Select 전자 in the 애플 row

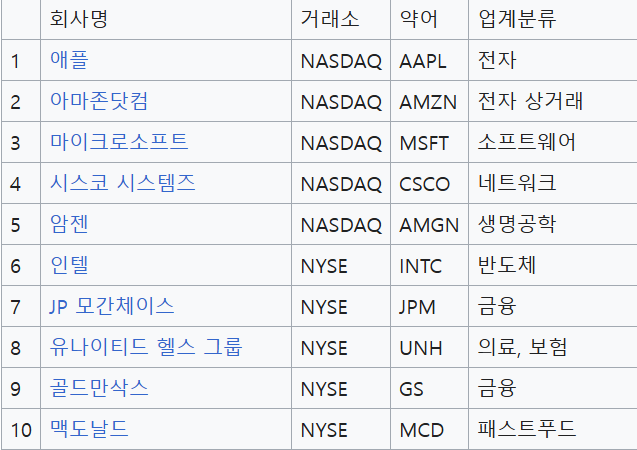[497, 60]
